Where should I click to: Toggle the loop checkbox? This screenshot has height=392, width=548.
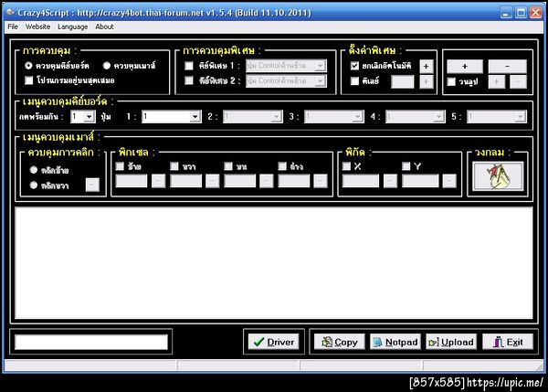pyautogui.click(x=451, y=81)
